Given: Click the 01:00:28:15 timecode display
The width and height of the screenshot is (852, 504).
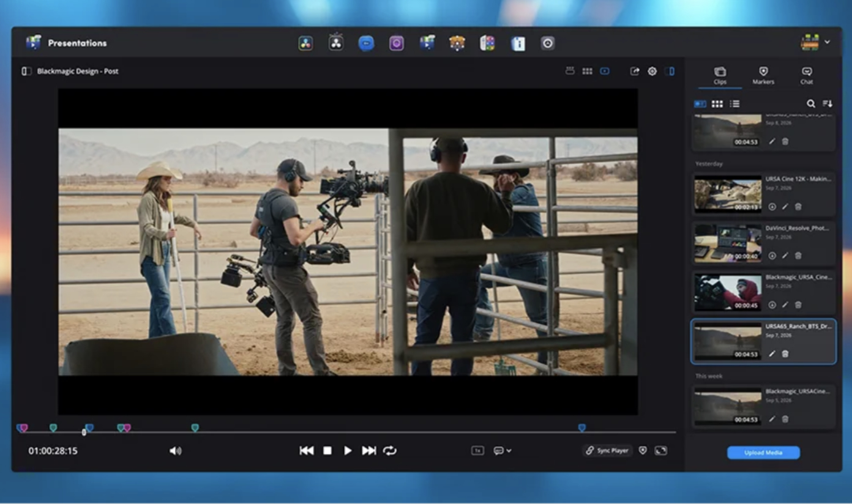Looking at the screenshot, I should click(x=53, y=451).
